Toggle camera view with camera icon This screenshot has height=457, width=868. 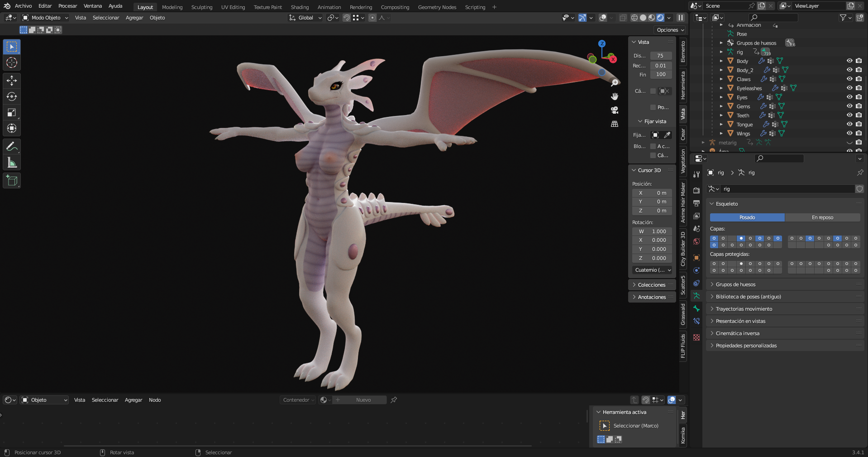pos(615,110)
